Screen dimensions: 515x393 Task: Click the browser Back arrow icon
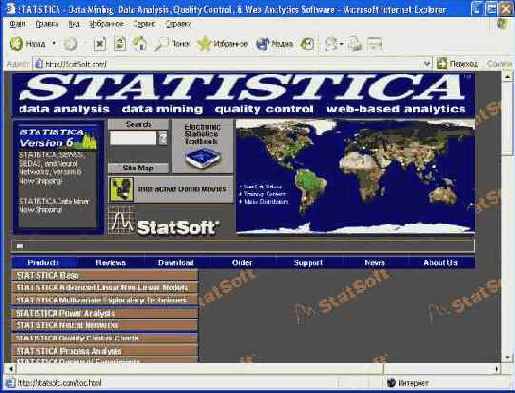[16, 43]
